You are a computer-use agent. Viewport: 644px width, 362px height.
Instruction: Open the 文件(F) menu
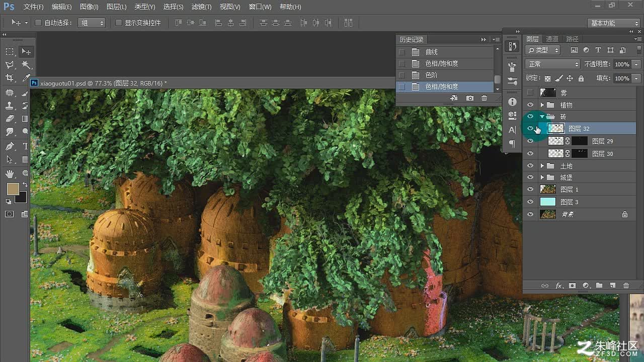33,7
